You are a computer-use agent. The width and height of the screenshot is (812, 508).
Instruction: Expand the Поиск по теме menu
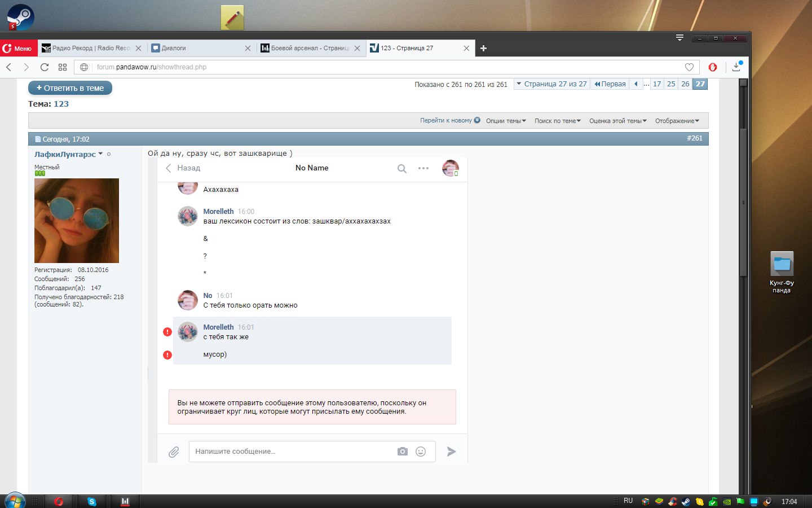(558, 121)
